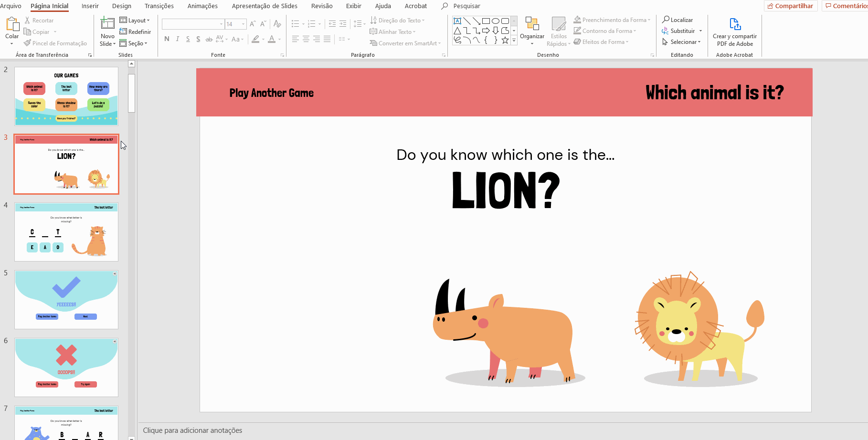Click Converter em SmartArt button
868x440 pixels.
coord(405,43)
